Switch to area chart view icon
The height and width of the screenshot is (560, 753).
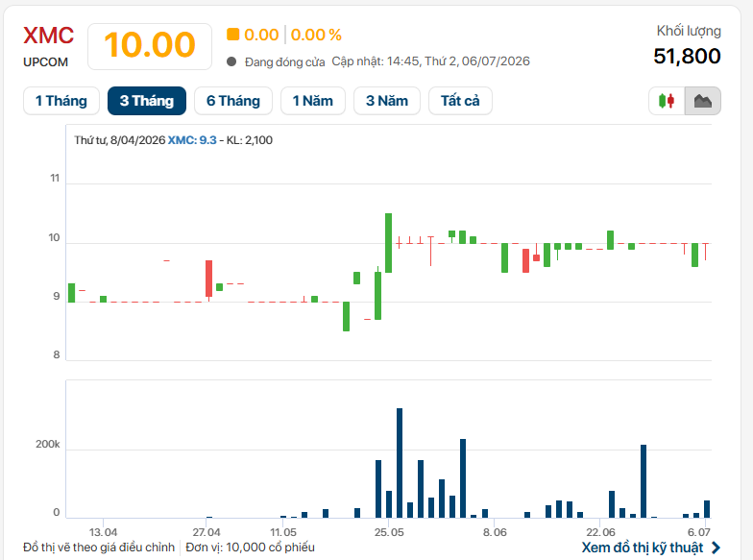tap(703, 101)
